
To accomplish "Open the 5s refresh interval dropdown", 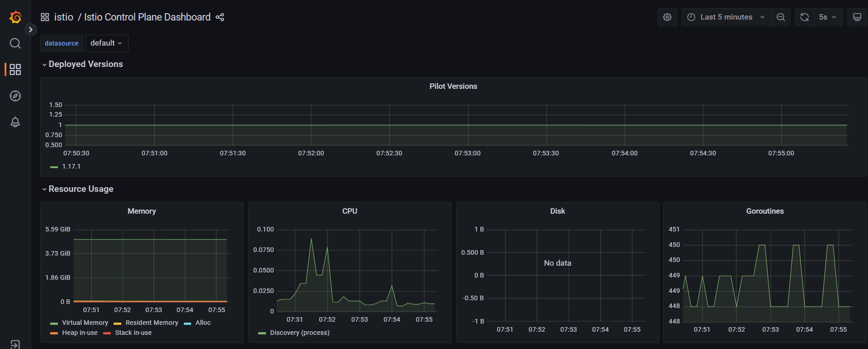I will [x=828, y=17].
